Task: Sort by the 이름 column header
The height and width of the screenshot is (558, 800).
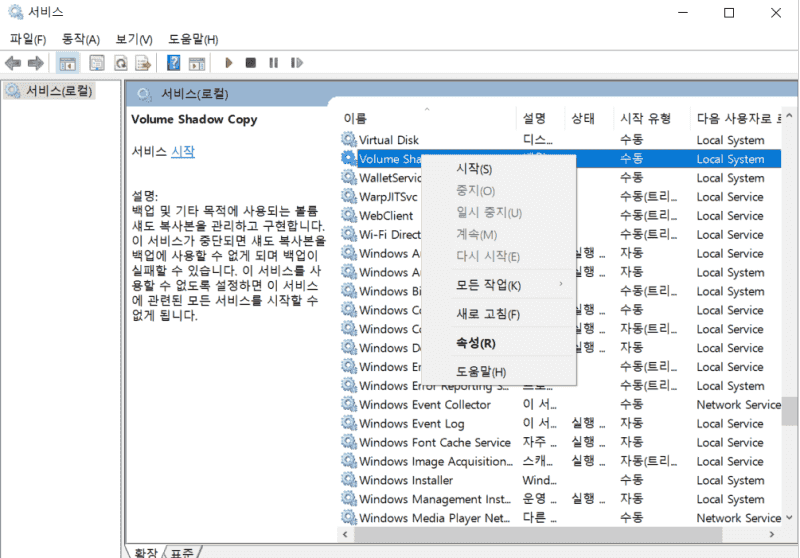Action: pyautogui.click(x=428, y=118)
